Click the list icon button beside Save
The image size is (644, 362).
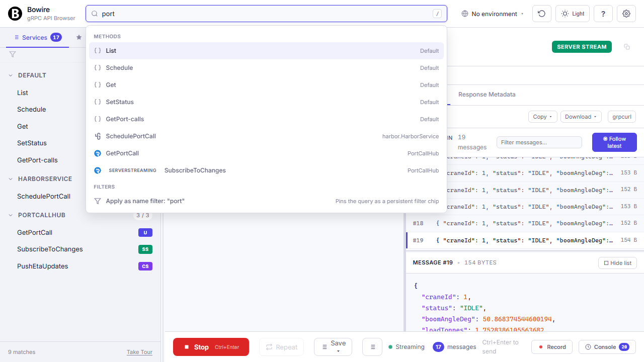(x=373, y=347)
